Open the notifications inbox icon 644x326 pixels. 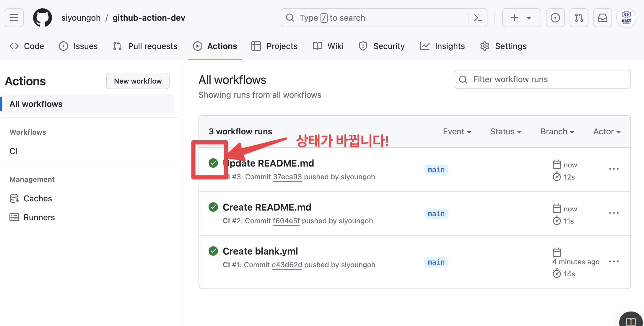tap(602, 18)
